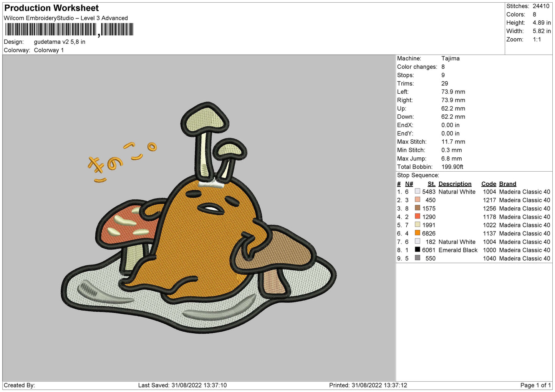Click the gudetama embroidery design preview
Screen dimensions: 555x392
pos(199,218)
